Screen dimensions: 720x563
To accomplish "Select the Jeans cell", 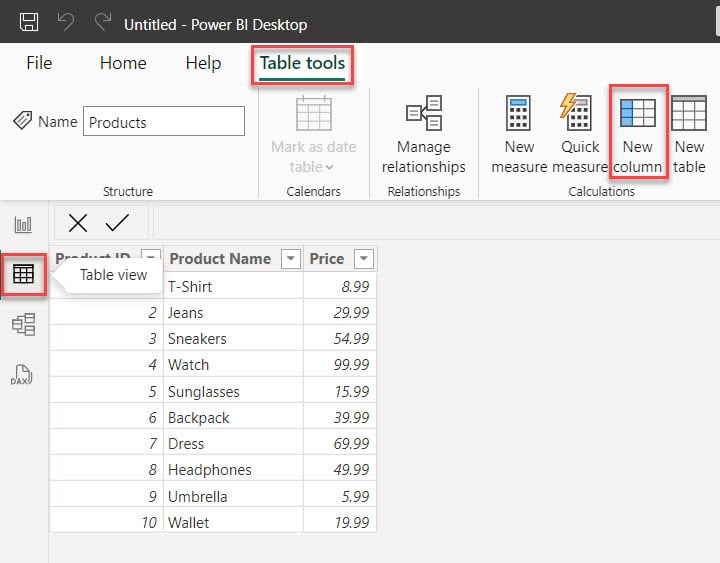I will coord(233,312).
